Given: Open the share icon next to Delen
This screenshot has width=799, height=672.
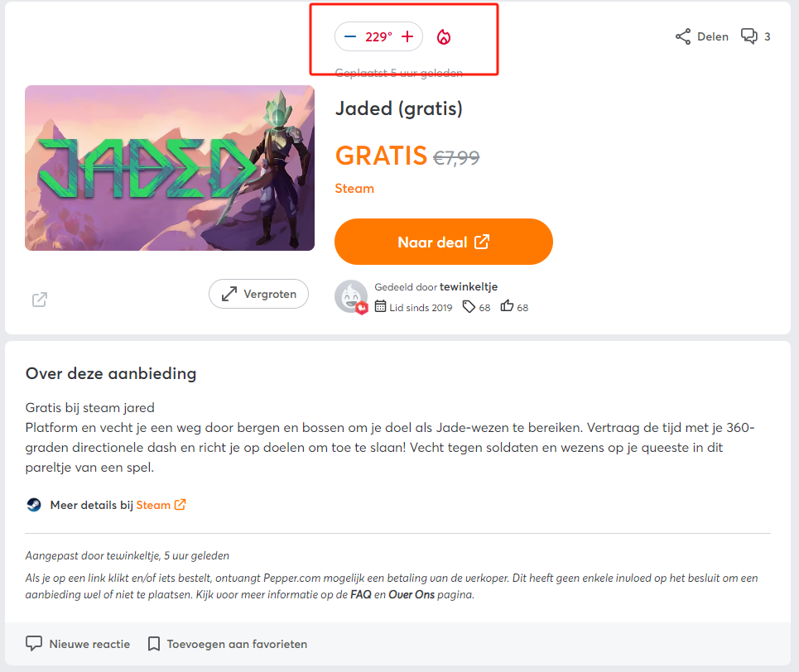Looking at the screenshot, I should [x=683, y=36].
